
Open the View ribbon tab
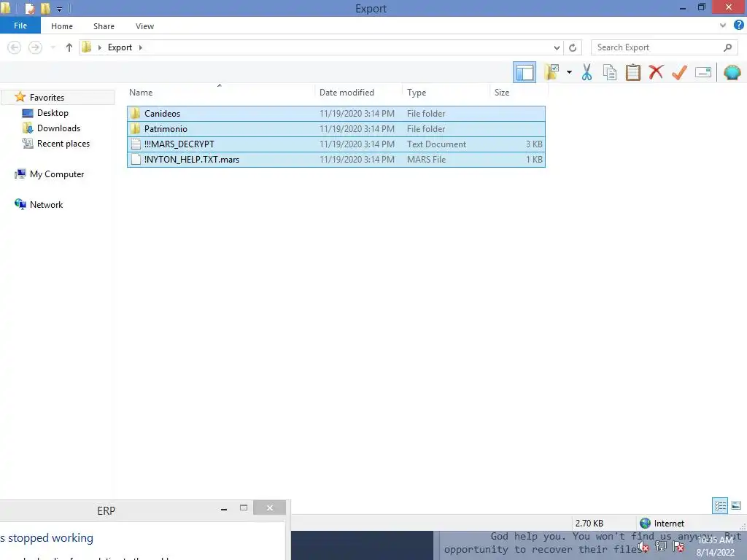144,26
